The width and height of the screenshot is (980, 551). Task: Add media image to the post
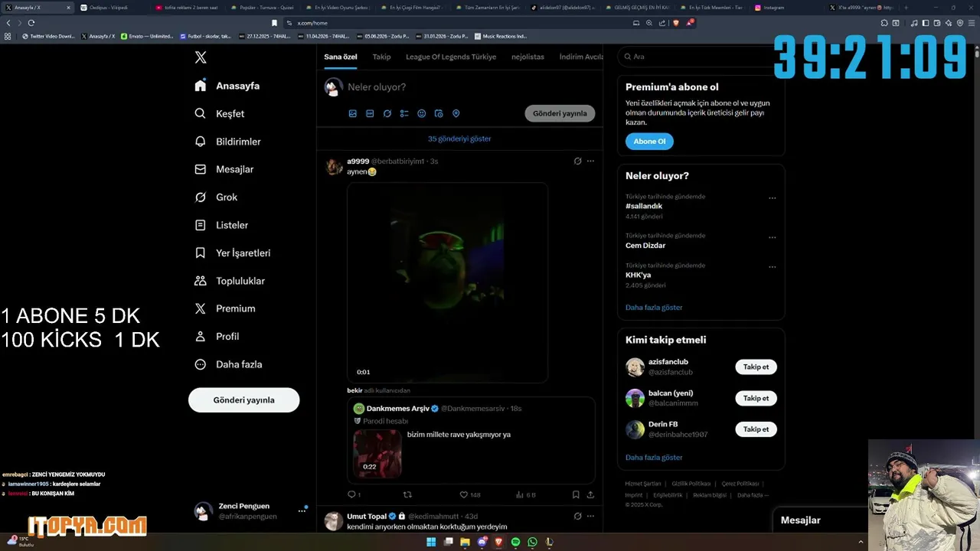point(353,113)
